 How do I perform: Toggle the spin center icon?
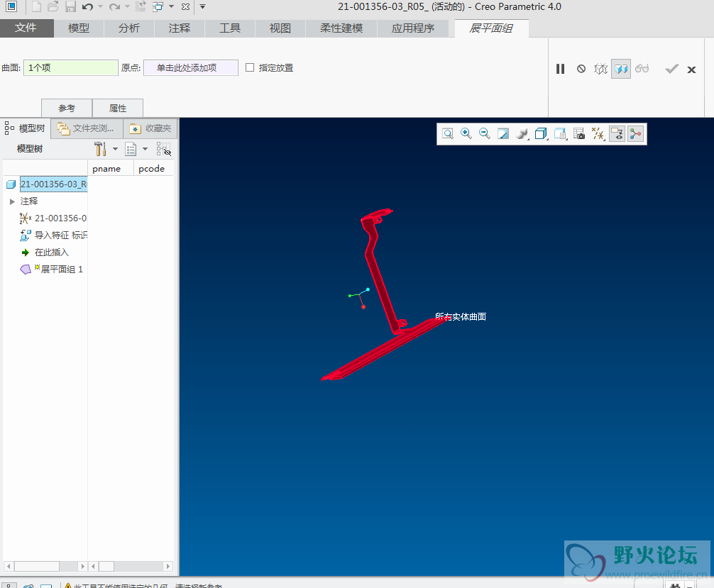[635, 134]
